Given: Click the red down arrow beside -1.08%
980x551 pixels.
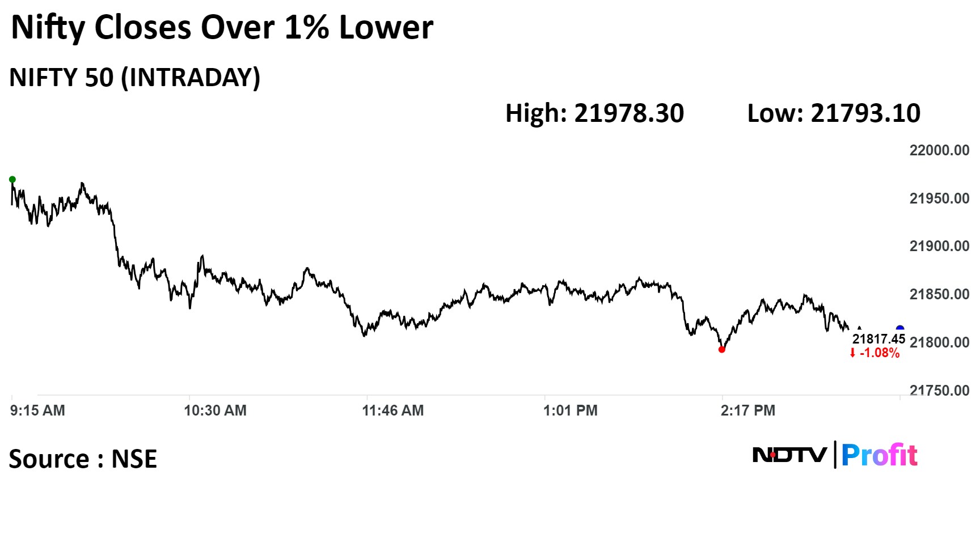Looking at the screenshot, I should [x=852, y=354].
